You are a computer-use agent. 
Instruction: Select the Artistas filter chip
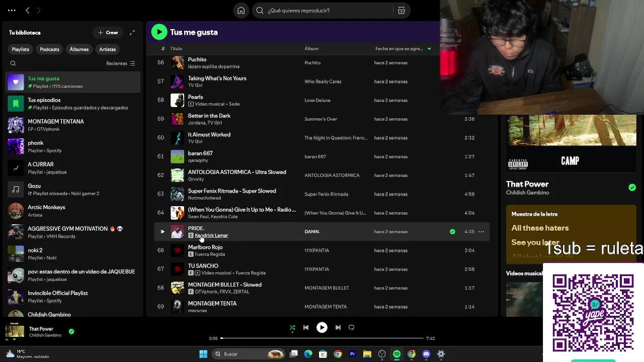(x=107, y=49)
